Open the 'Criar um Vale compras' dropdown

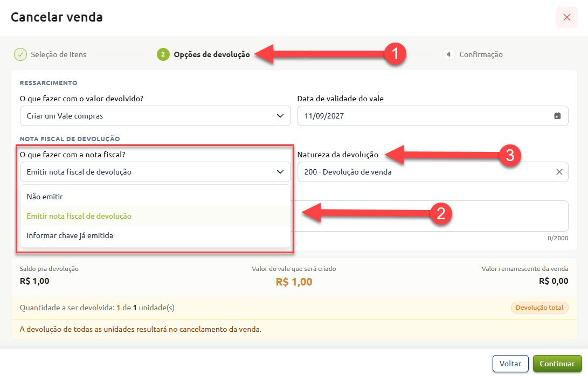coord(155,116)
